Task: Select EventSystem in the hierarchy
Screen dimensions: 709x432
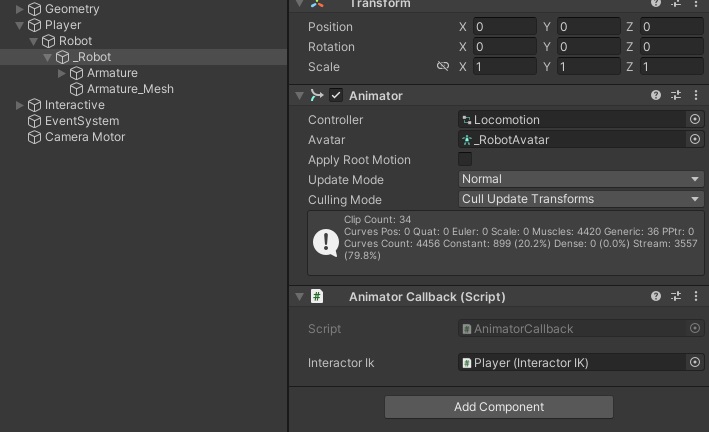Action: (x=81, y=121)
